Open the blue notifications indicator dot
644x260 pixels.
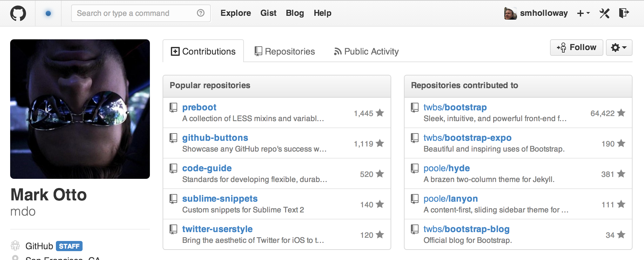[x=48, y=13]
